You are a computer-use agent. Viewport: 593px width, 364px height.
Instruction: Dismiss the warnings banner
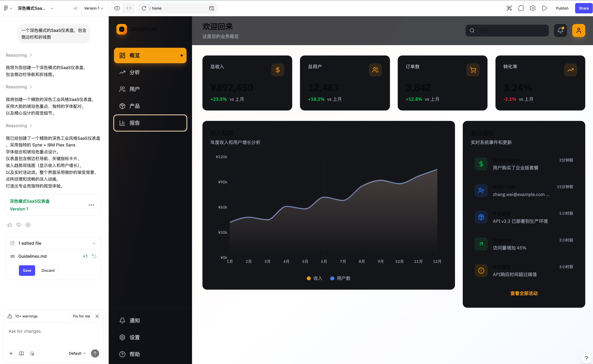tap(97, 316)
